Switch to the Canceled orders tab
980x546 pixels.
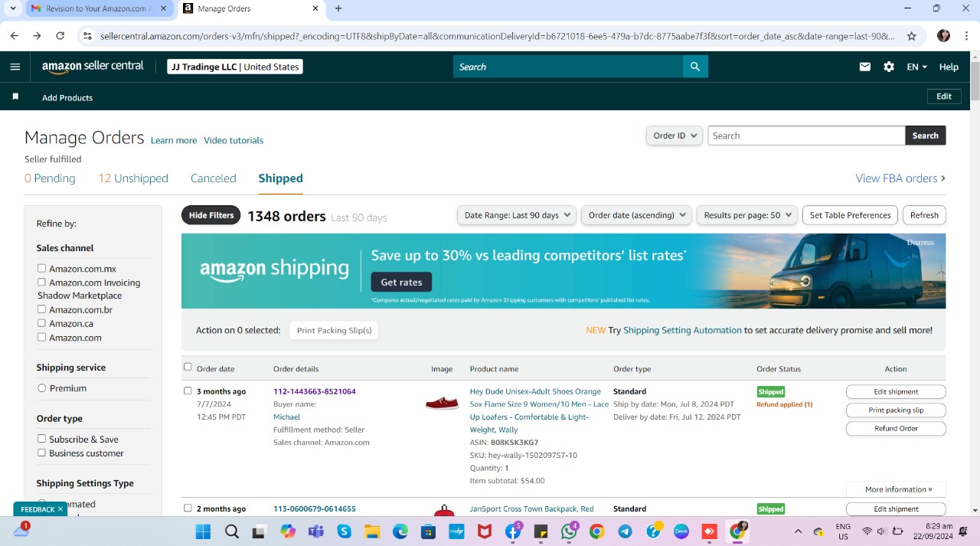213,178
